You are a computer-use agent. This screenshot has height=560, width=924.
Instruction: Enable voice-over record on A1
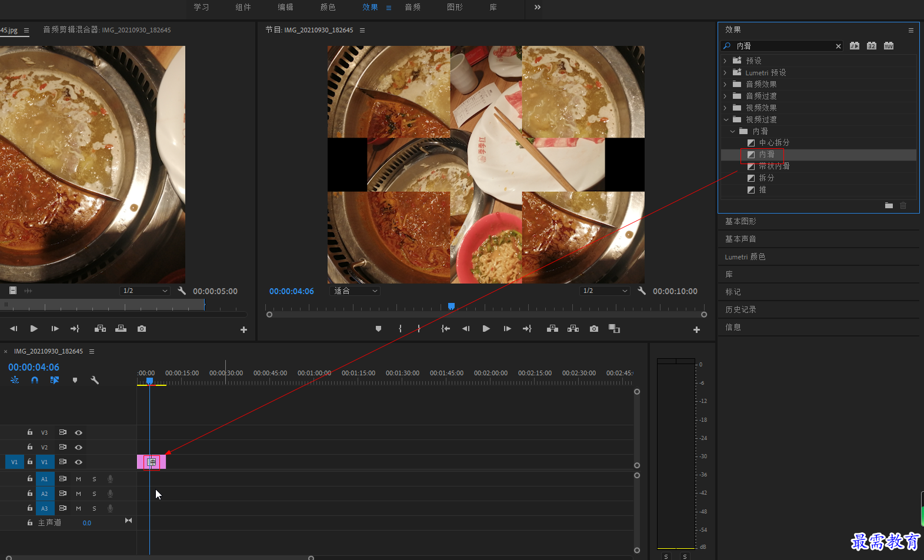tap(110, 479)
